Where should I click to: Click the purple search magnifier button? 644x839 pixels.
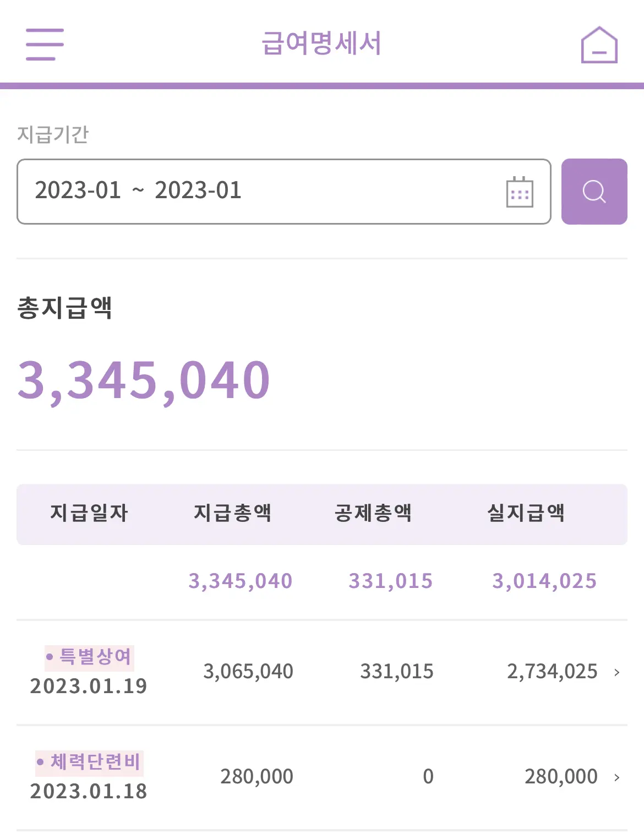tap(594, 192)
